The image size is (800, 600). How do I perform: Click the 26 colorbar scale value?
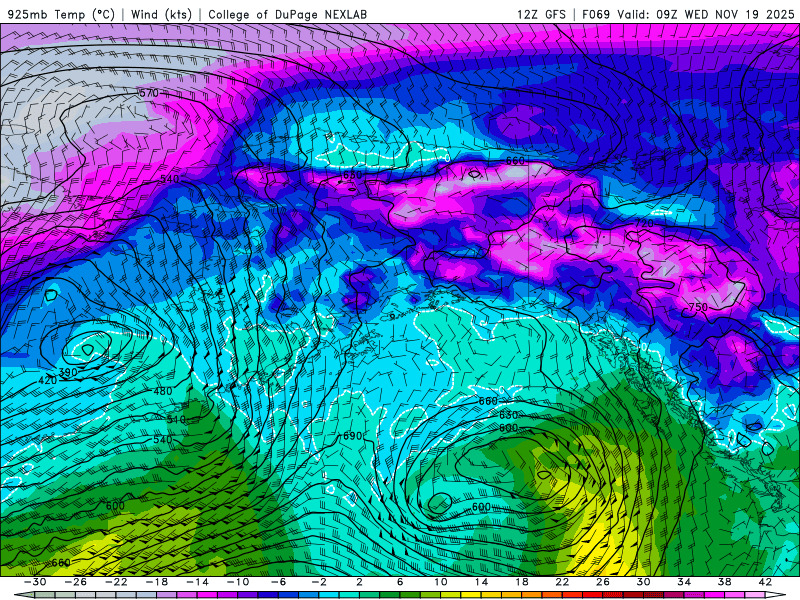tap(603, 582)
